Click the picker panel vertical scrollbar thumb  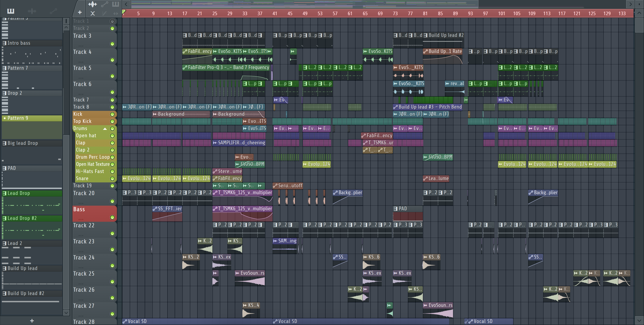click(66, 222)
